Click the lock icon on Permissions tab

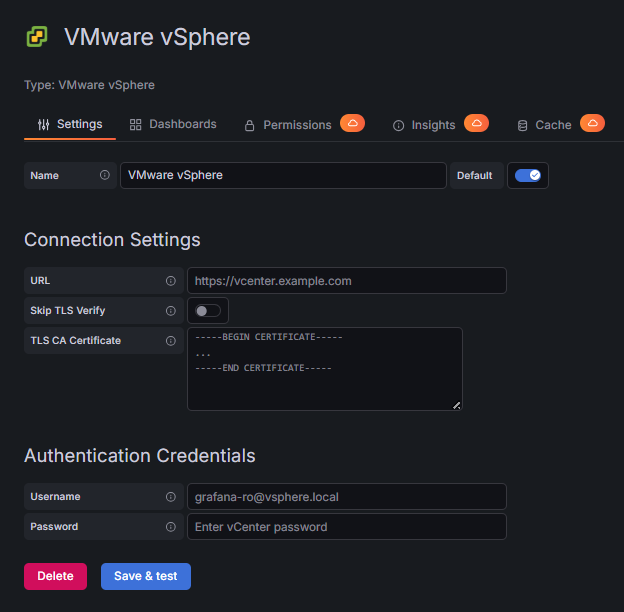[250, 126]
